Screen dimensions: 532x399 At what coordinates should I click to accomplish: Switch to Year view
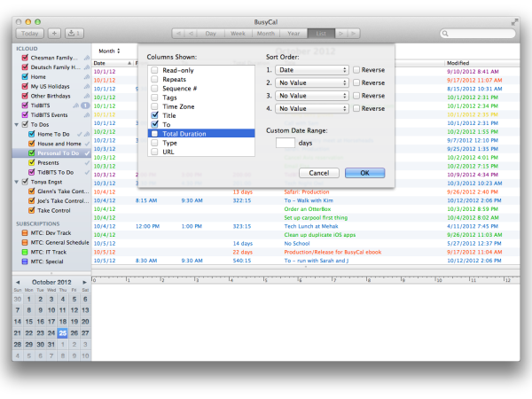[x=293, y=34]
